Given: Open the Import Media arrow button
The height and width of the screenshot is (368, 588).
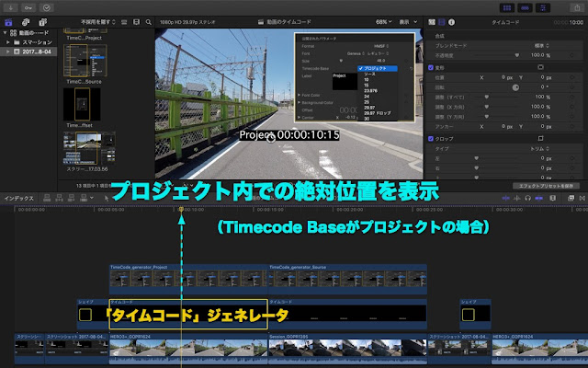Looking at the screenshot, I should (x=10, y=7).
